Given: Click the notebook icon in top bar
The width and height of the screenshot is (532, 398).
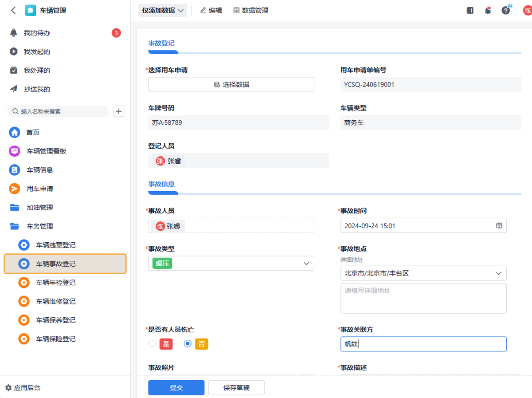Looking at the screenshot, I should tap(470, 11).
